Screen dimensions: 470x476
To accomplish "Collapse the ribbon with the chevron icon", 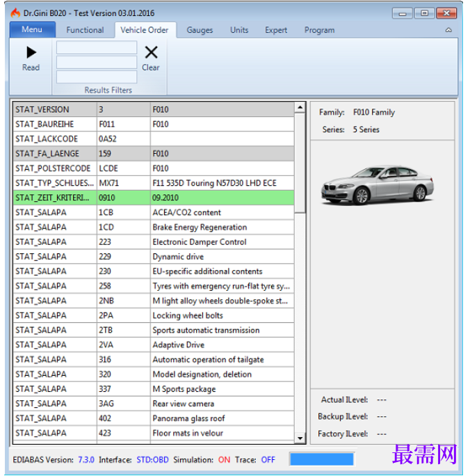I will tap(448, 30).
